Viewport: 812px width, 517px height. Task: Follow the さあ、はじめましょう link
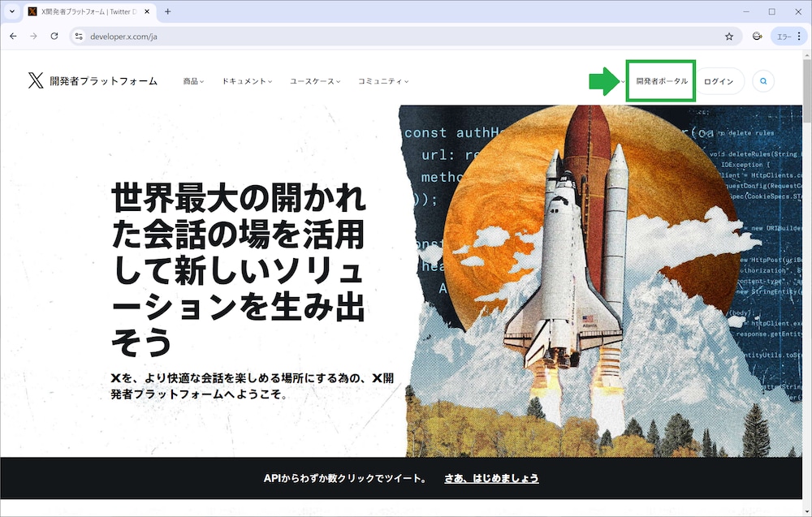491,478
